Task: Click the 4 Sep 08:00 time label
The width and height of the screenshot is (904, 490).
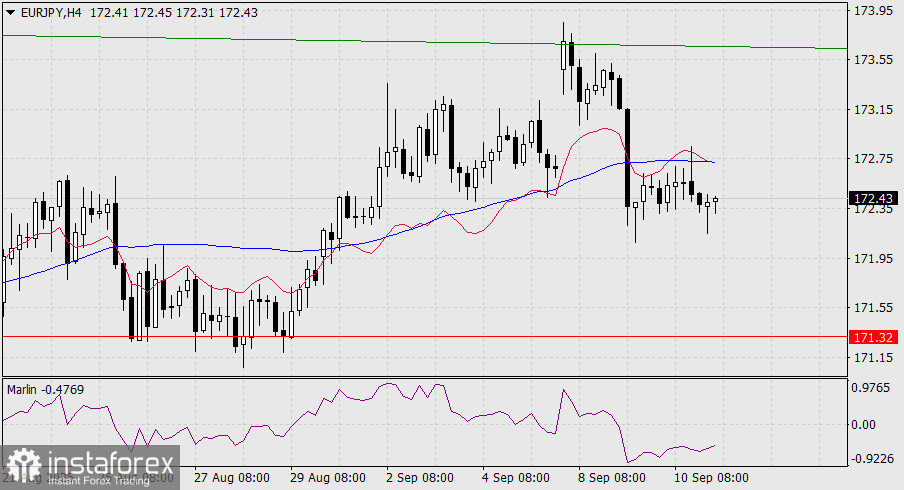Action: pyautogui.click(x=516, y=478)
